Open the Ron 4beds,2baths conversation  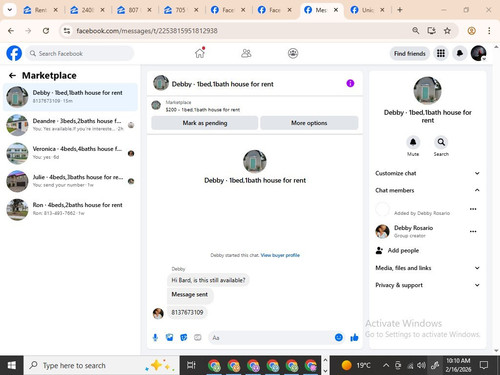point(70,209)
